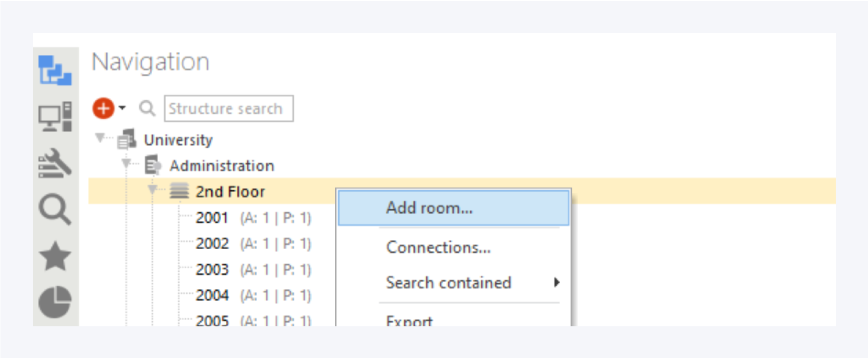Select room 2001 in the tree
Viewport: 868px width, 358px height.
[x=212, y=218]
